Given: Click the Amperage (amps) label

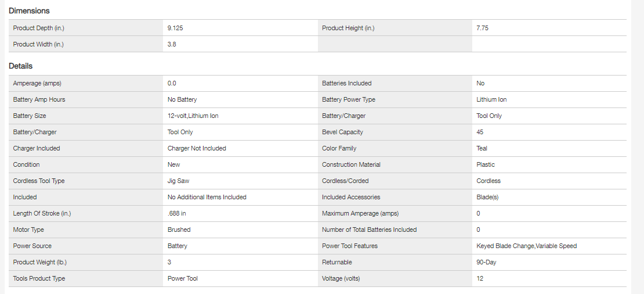Looking at the screenshot, I should coord(37,83).
